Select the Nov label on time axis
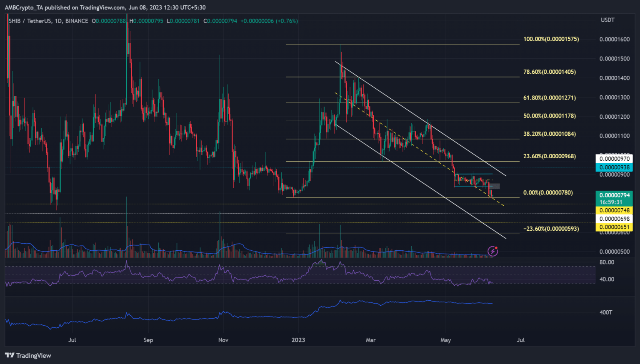640x364 pixels. 223,340
